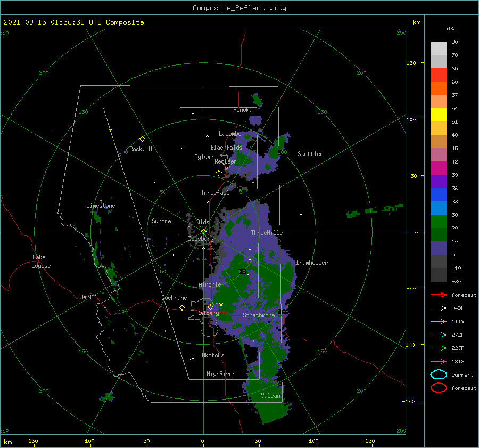Click the dBZ legend heading
The width and height of the screenshot is (479, 448).
coord(451,28)
